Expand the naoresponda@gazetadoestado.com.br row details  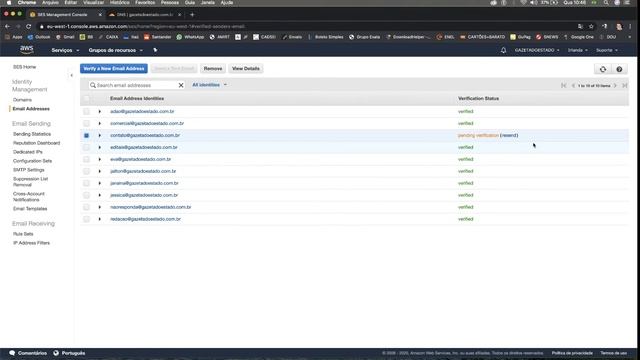[100, 207]
